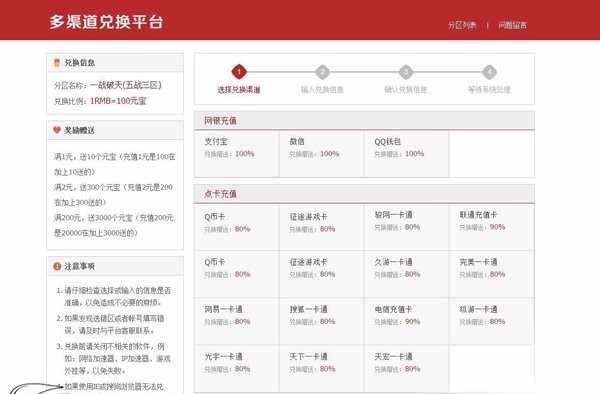
Task: Choose 纵游一卡通 card option
Action: point(492,321)
